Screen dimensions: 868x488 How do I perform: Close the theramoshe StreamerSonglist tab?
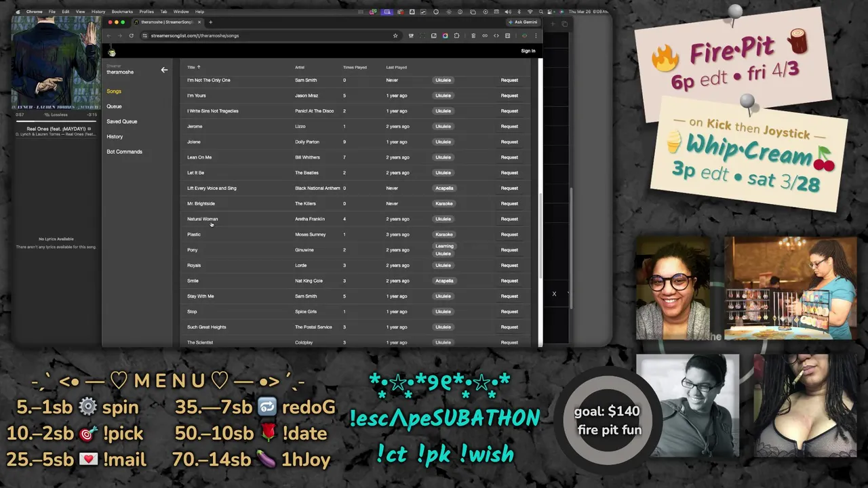199,22
